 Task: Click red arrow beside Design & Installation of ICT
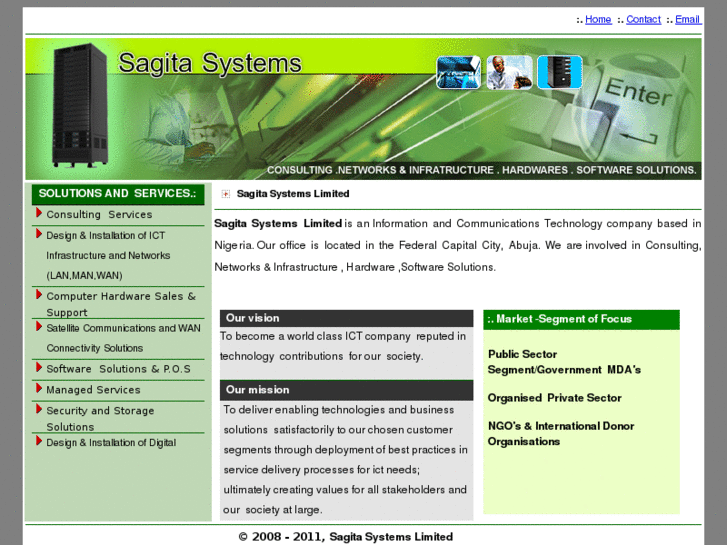[x=39, y=234]
